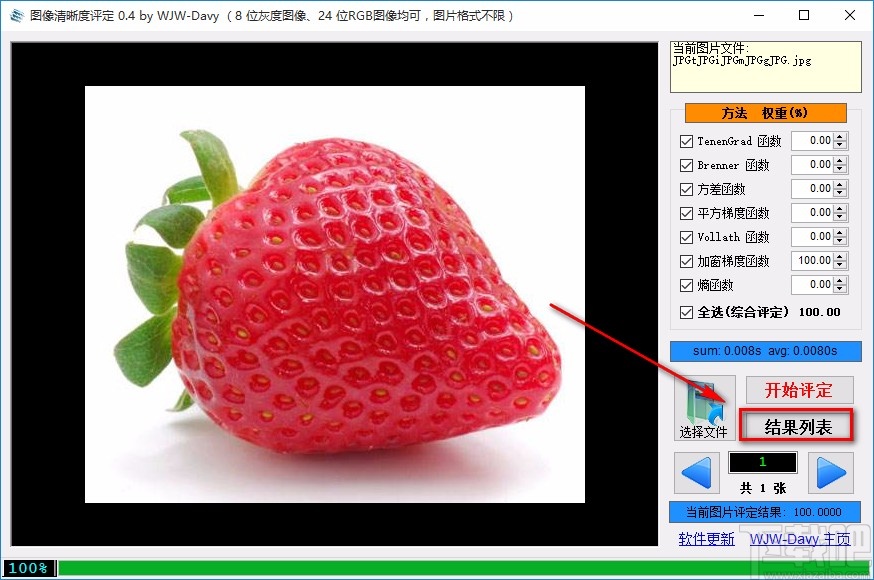Open the 软件更新 link
This screenshot has width=874, height=580.
[706, 539]
